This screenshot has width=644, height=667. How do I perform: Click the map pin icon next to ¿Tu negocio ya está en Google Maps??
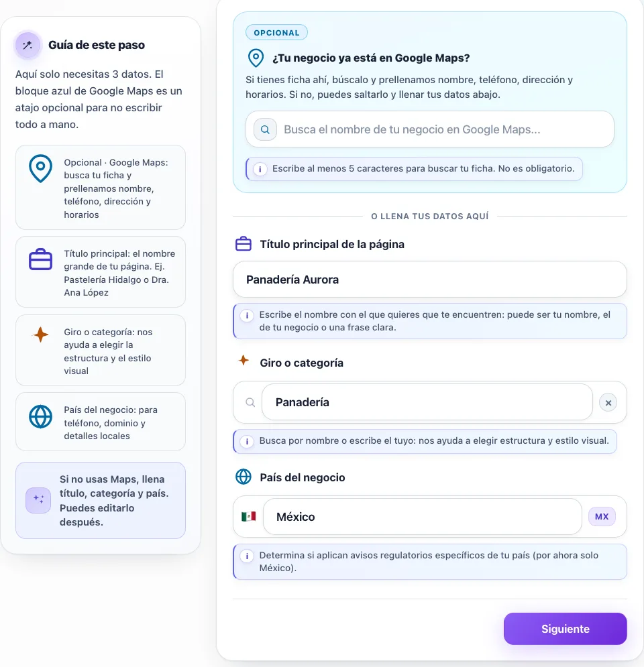[256, 58]
